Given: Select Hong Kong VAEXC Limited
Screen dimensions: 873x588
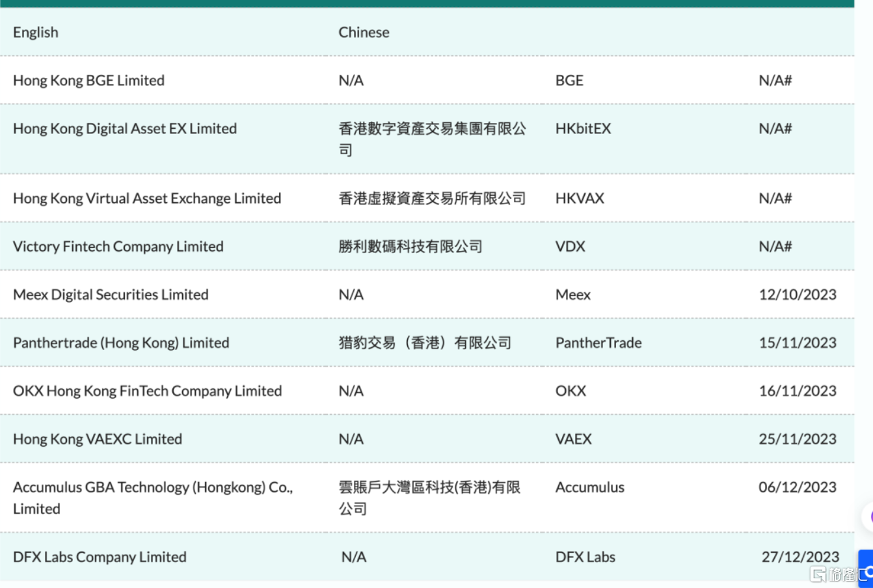Looking at the screenshot, I should coord(98,439).
